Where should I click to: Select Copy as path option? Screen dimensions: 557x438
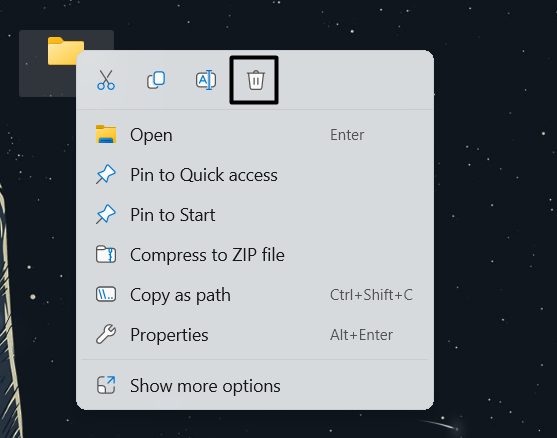[255, 295]
